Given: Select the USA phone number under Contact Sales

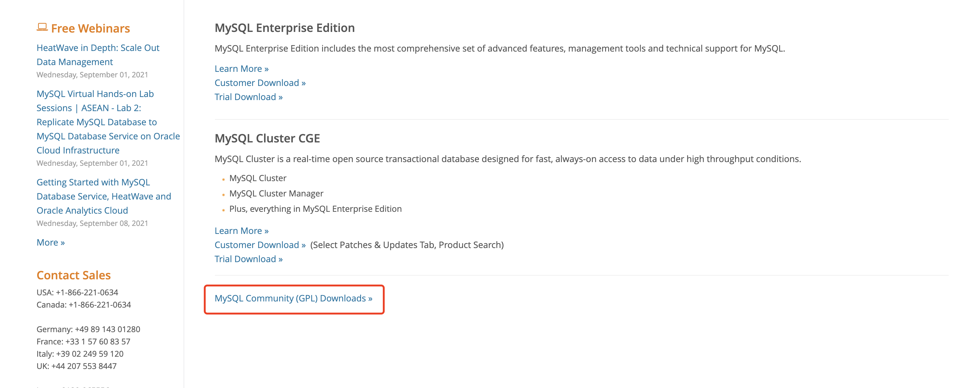Looking at the screenshot, I should pos(77,292).
